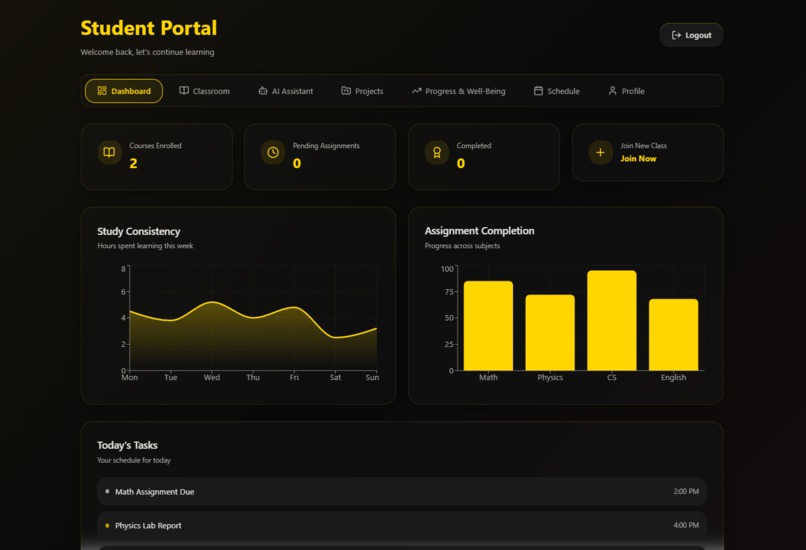Click the Mon label on study chart
The width and height of the screenshot is (806, 550).
coord(130,377)
